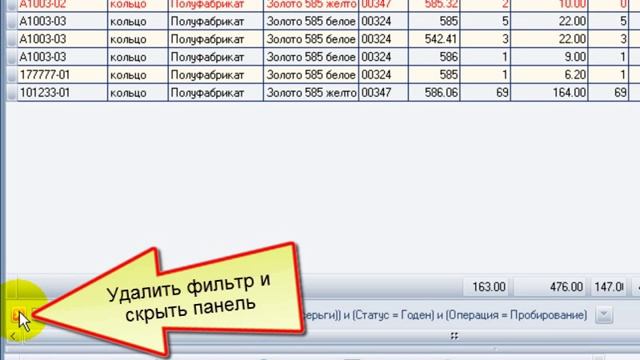Select row indicator of the 177777-01 row
640x360 pixels.
12,75
